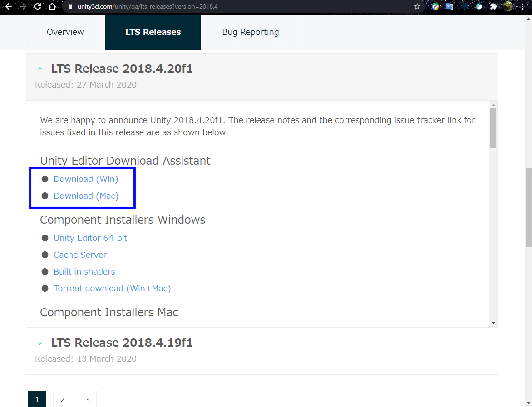Screen dimensions: 532x407
Task: Click the Unity 2018.4.20f1 announcement paragraph
Action: tap(257, 126)
